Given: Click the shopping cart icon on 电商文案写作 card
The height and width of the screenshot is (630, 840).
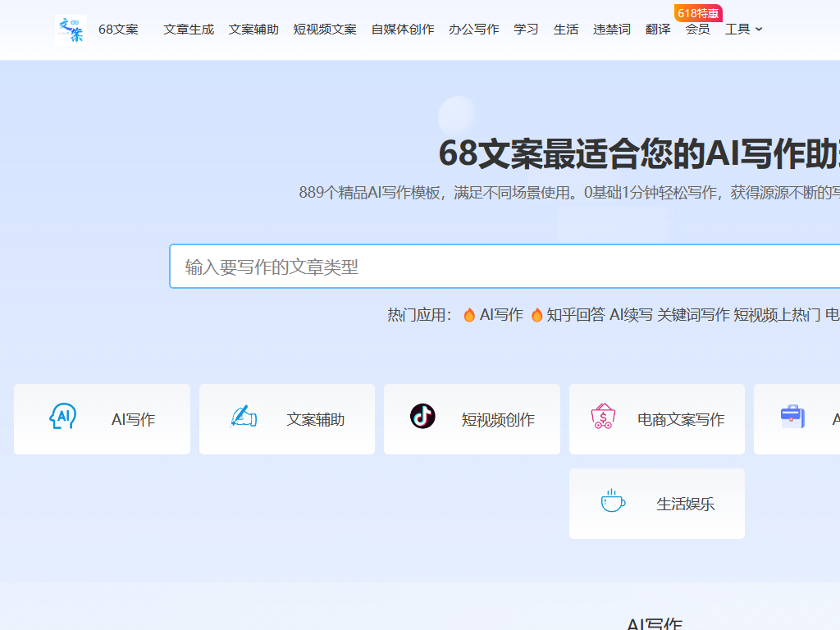Looking at the screenshot, I should (603, 416).
